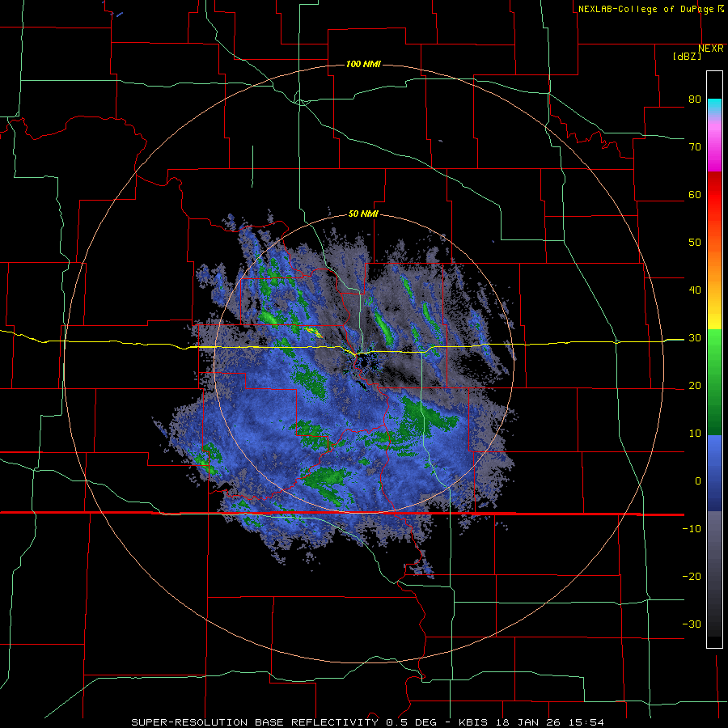Click the [dBZ] unit label
Viewport: 728px width, 728px height.
[x=687, y=57]
